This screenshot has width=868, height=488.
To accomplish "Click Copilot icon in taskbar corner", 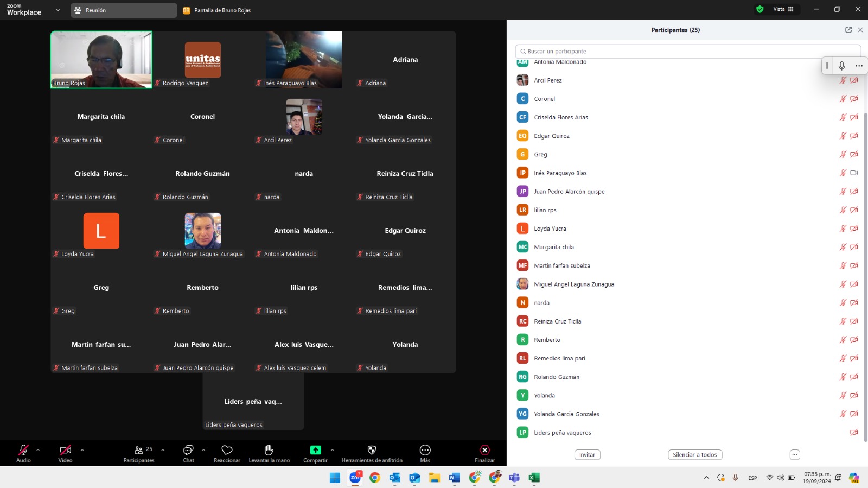I will pyautogui.click(x=854, y=478).
